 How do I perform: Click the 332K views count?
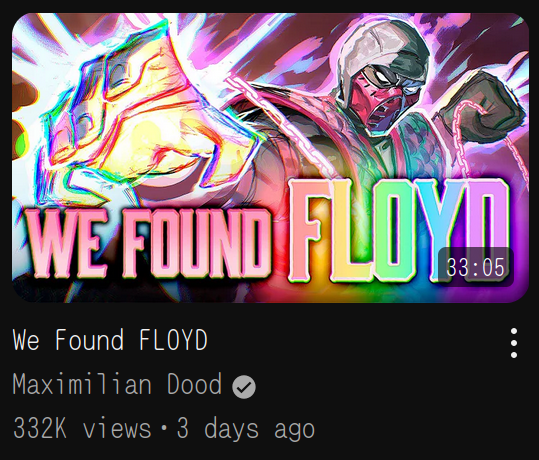pos(82,428)
